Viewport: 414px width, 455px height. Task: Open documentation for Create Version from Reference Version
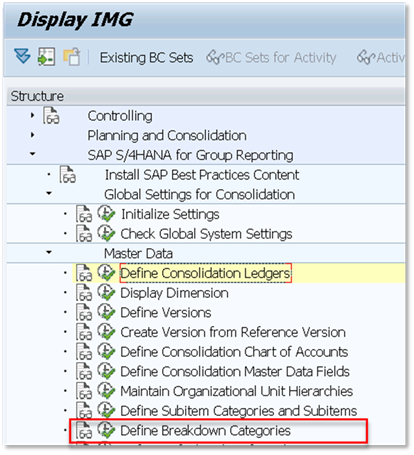(x=84, y=332)
